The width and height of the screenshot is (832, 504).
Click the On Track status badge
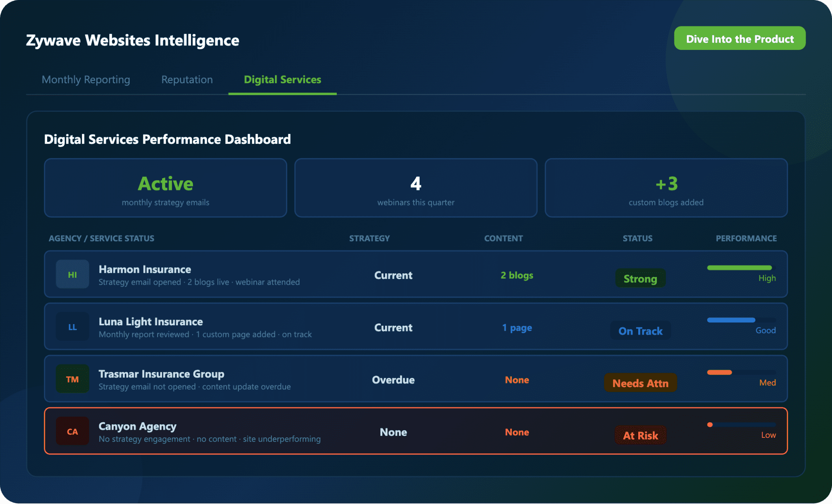click(640, 331)
